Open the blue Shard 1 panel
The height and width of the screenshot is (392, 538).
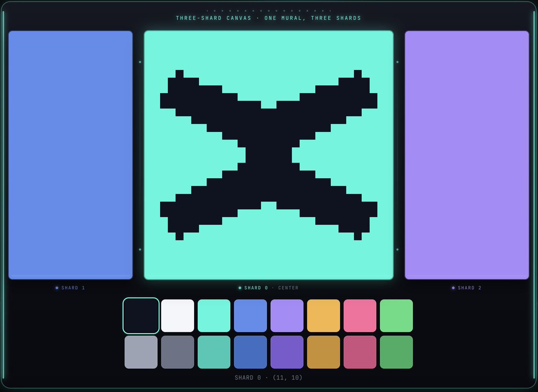(x=70, y=155)
